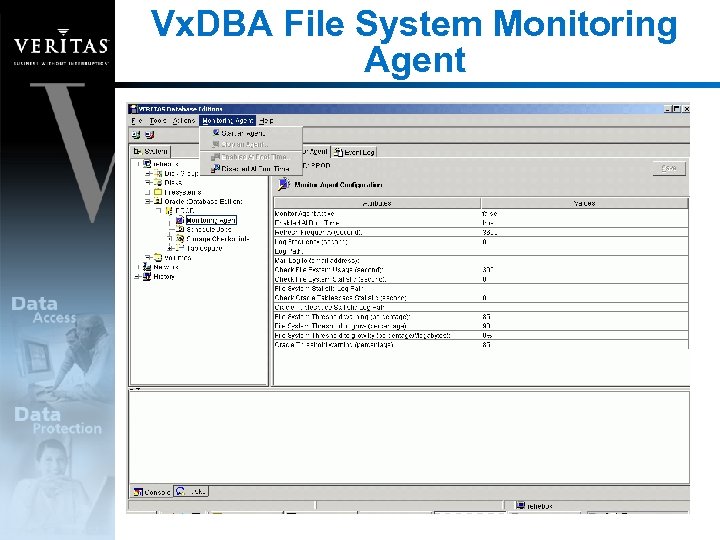The width and height of the screenshot is (720, 540).
Task: Open the Actions menu
Action: pyautogui.click(x=184, y=121)
